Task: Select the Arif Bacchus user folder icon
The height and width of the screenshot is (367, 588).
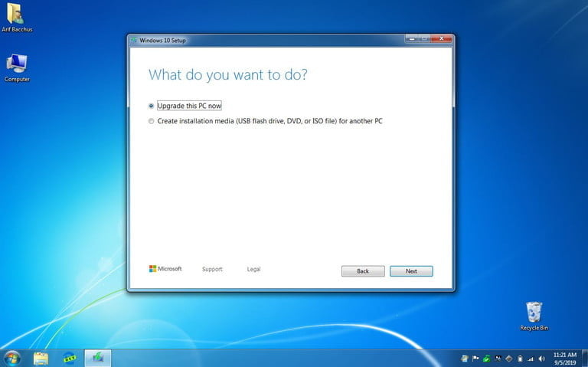Action: click(x=16, y=14)
